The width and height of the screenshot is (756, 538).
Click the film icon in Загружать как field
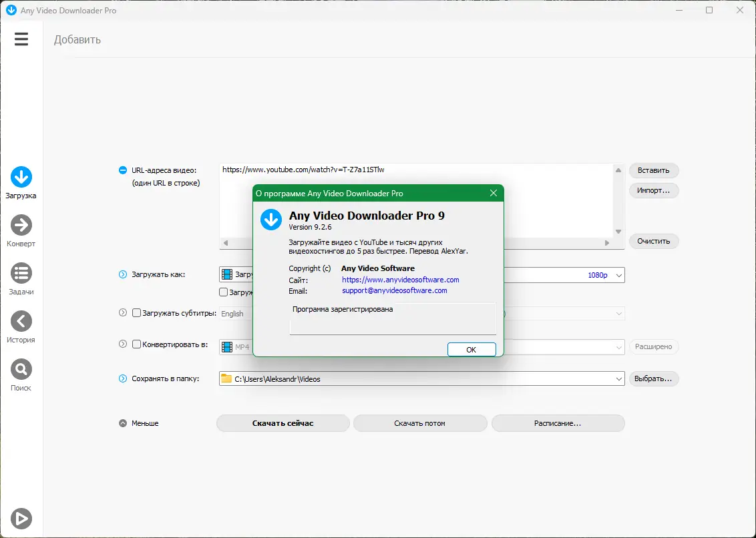(226, 275)
